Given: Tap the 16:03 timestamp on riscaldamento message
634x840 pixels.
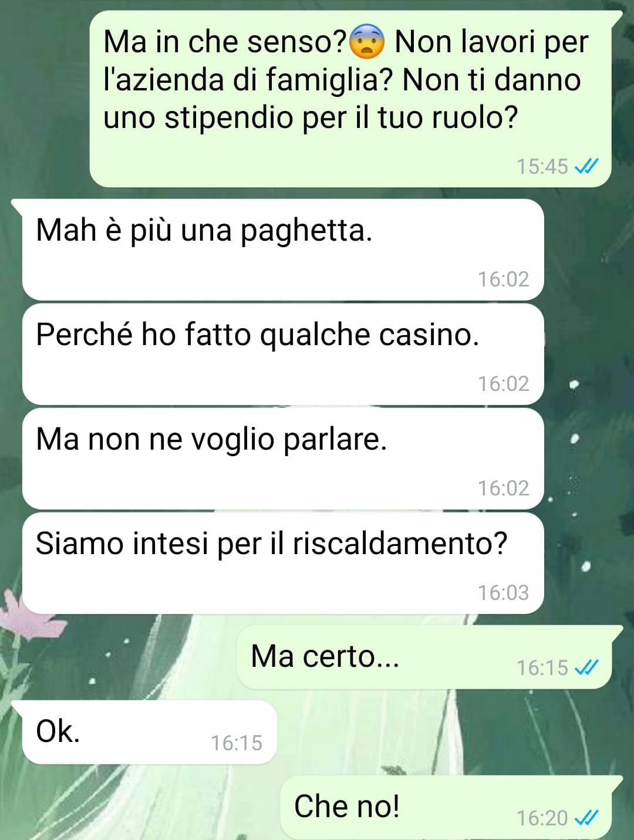Looking at the screenshot, I should coord(503,593).
